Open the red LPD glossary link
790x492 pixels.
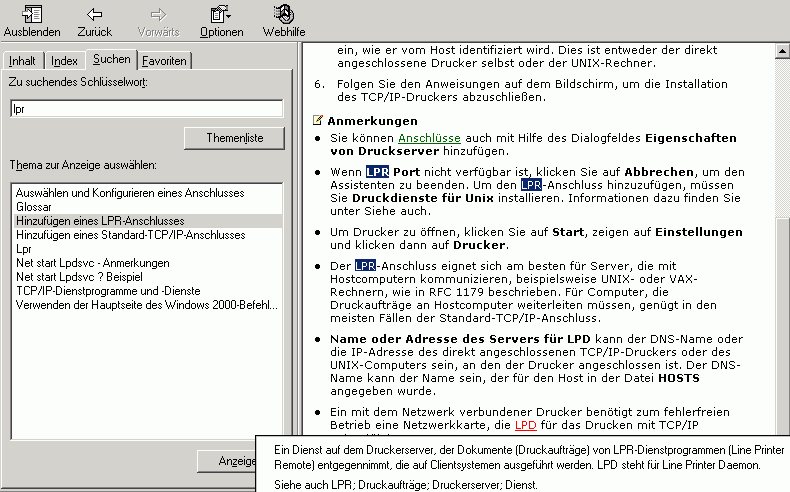(525, 425)
